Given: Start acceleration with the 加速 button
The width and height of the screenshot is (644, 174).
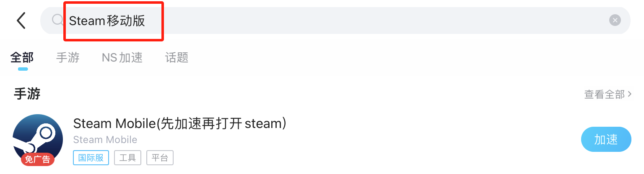Looking at the screenshot, I should pos(606,140).
